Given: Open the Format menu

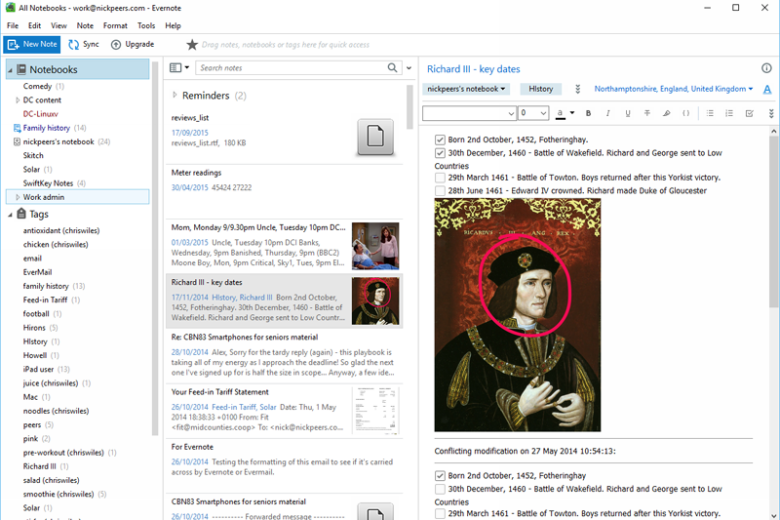Looking at the screenshot, I should tap(115, 26).
